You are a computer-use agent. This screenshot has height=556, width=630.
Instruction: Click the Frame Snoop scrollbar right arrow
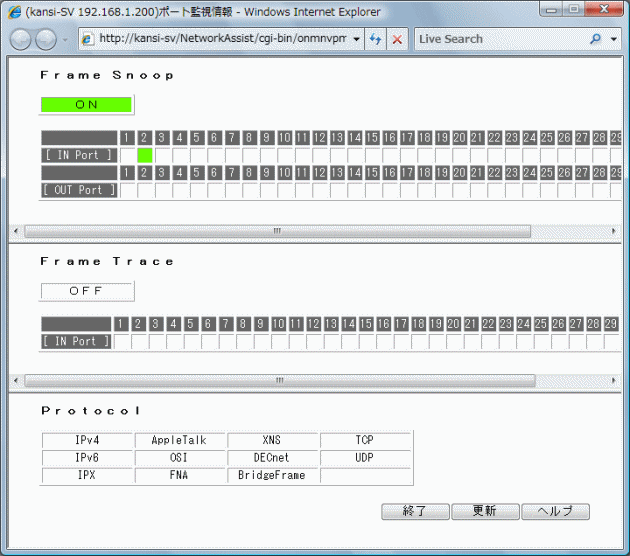pos(614,231)
